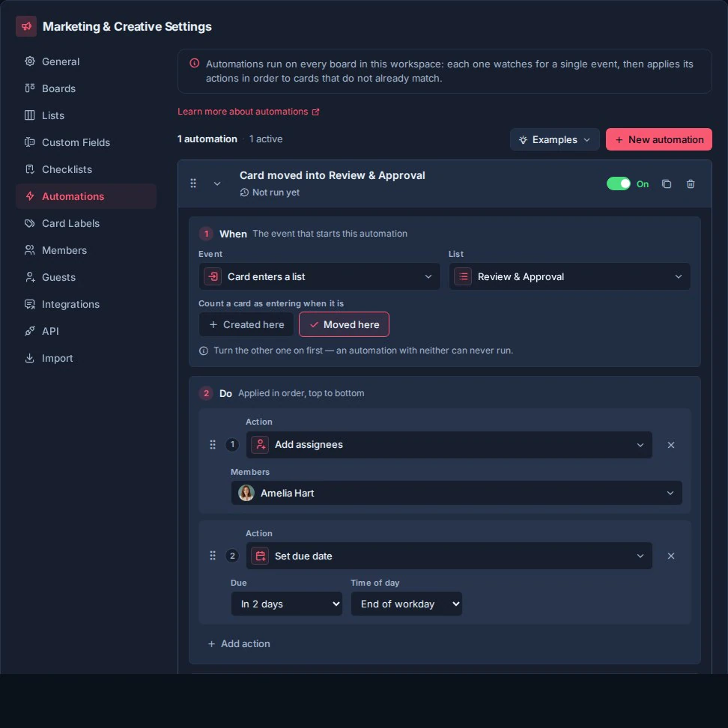Turn off the automation On switch

pyautogui.click(x=619, y=183)
